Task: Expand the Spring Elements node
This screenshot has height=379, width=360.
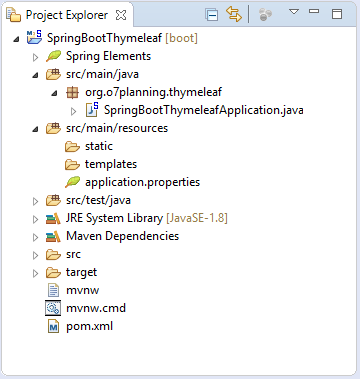Action: [35, 57]
